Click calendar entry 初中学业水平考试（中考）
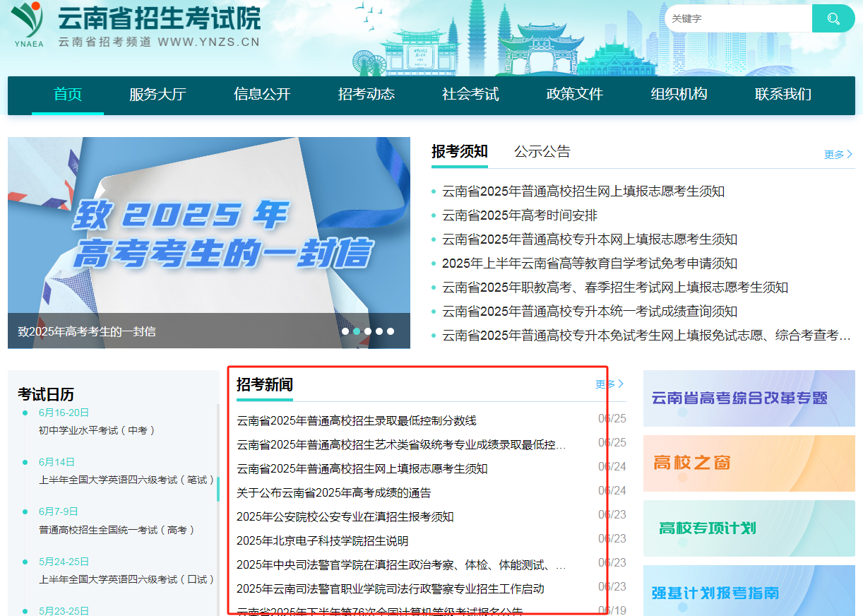This screenshot has width=863, height=616. pyautogui.click(x=97, y=430)
